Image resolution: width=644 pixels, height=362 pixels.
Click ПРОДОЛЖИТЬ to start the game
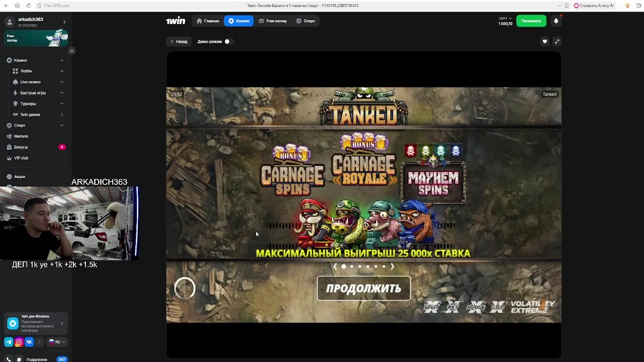tap(364, 289)
